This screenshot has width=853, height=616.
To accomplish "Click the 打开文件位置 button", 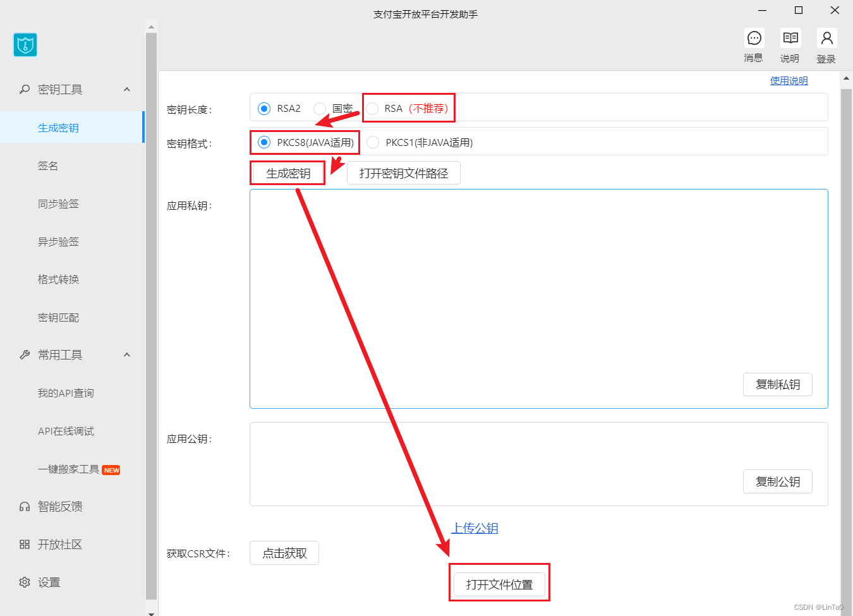I will point(499,584).
